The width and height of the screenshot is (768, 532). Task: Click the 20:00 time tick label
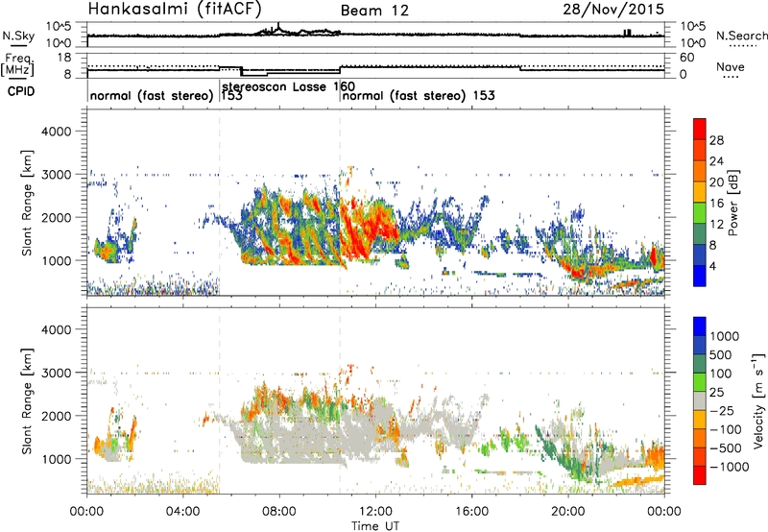(x=568, y=512)
